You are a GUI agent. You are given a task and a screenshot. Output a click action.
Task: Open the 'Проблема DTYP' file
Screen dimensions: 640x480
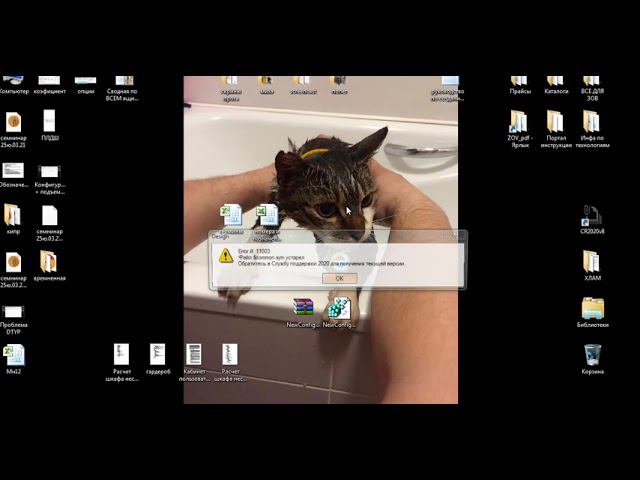(x=13, y=320)
